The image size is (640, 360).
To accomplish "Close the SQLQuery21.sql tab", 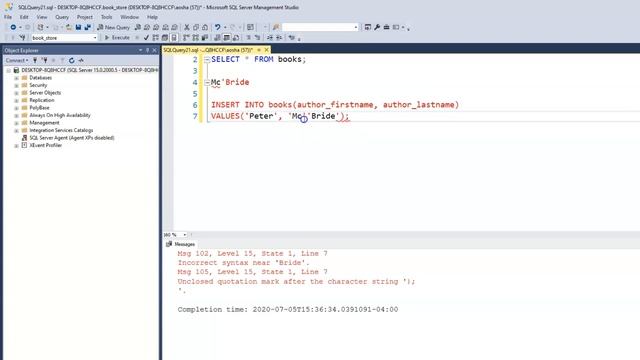I will click(267, 50).
